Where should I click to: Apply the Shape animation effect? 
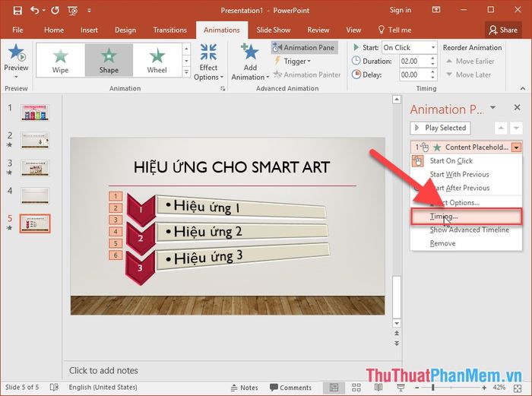109,60
